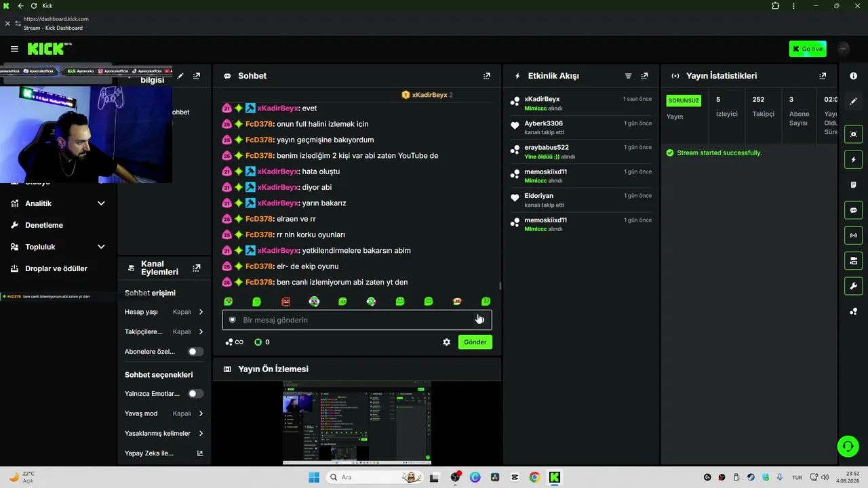This screenshot has width=868, height=488.
Task: Click the SORUNSUZ status badge
Action: pos(684,100)
